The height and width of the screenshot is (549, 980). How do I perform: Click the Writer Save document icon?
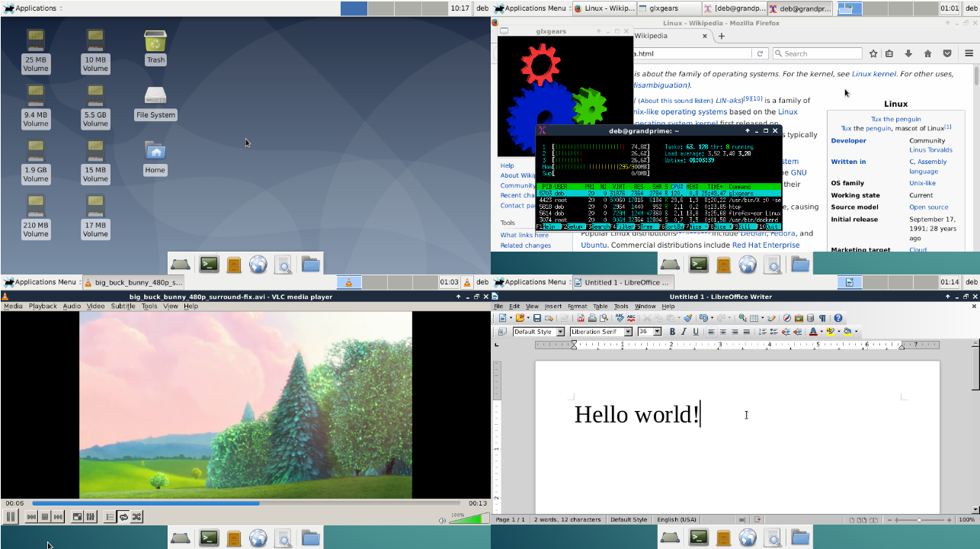[x=537, y=318]
